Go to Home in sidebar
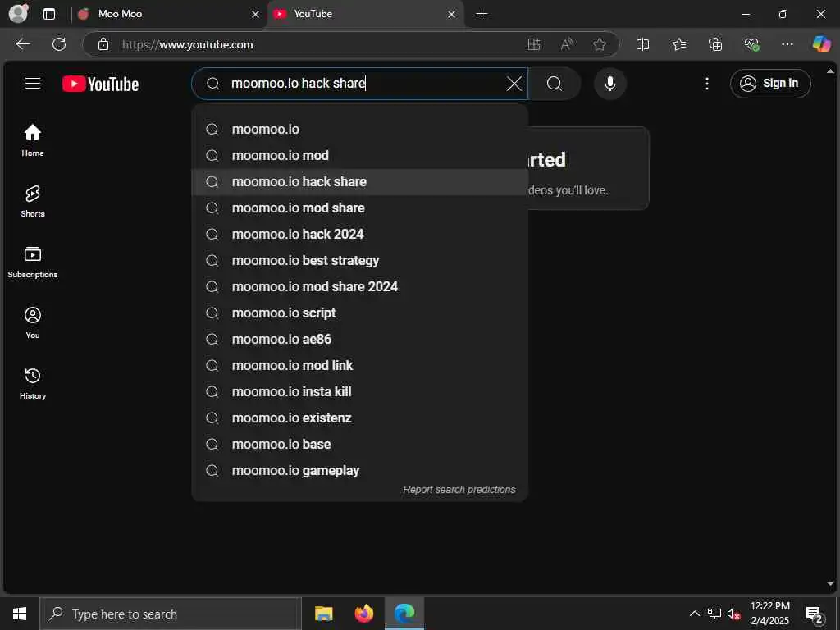This screenshot has width=840, height=630. 33,140
